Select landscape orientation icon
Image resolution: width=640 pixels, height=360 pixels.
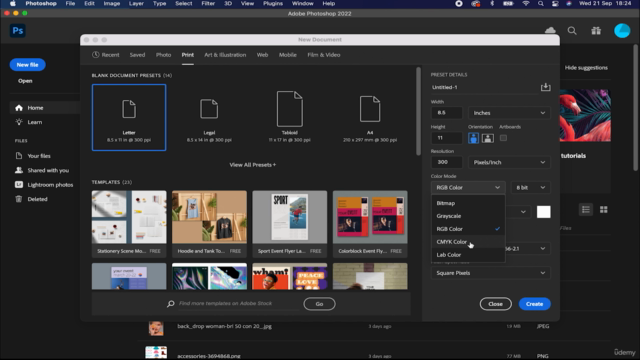click(x=487, y=138)
